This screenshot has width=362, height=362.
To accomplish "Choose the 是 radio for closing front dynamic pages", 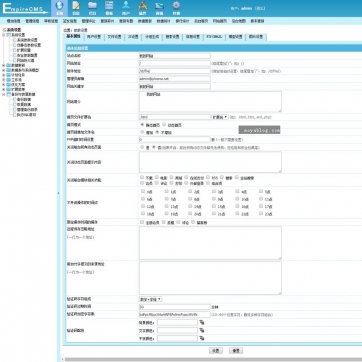I will tap(143, 147).
